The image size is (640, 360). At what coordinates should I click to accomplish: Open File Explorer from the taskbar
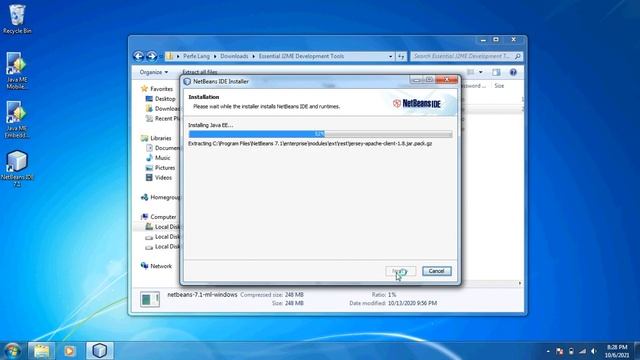[x=41, y=351]
